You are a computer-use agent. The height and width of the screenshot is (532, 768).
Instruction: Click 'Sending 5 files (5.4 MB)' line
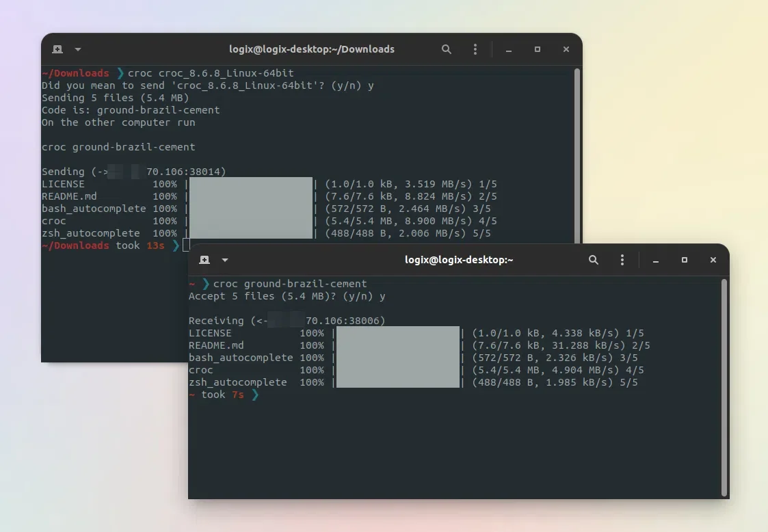click(x=115, y=98)
